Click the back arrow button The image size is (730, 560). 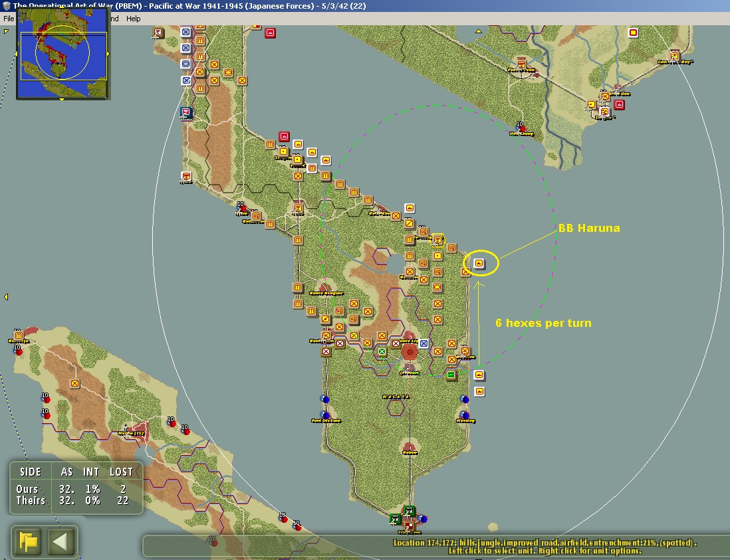click(61, 542)
